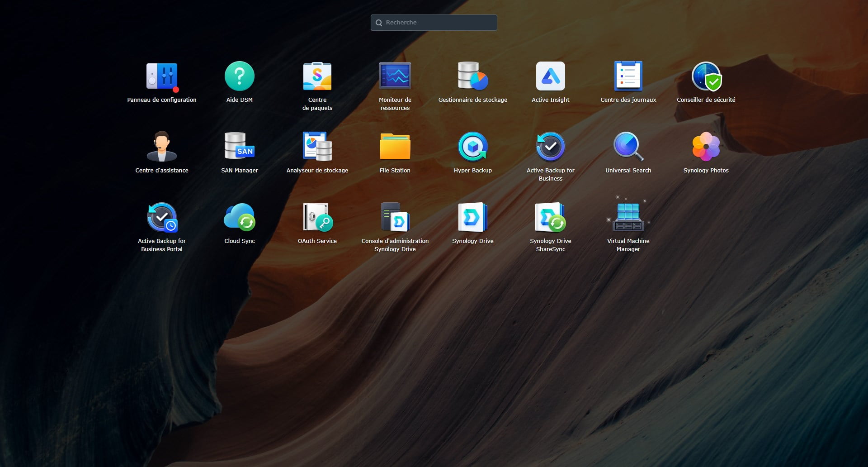Launch Universal Search app
This screenshot has width=868, height=467.
pos(628,147)
